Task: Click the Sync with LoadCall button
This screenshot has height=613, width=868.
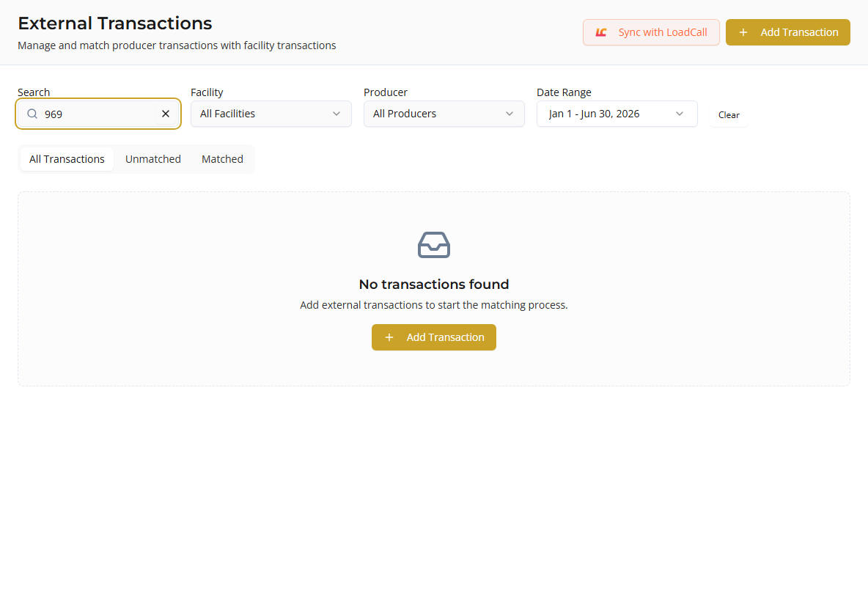Action: tap(651, 32)
